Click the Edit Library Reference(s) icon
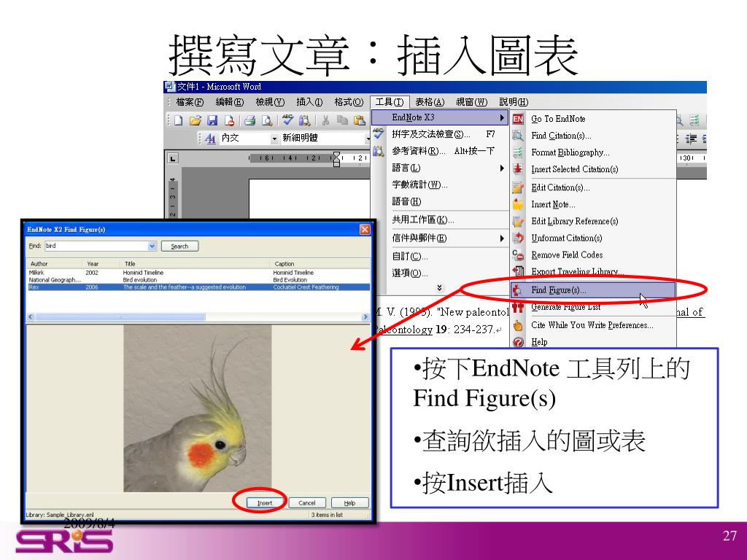The image size is (747, 560). click(518, 221)
